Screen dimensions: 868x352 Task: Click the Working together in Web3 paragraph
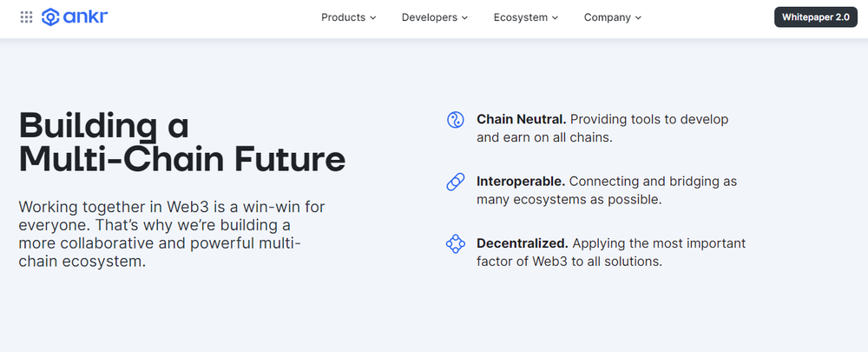pyautogui.click(x=172, y=234)
